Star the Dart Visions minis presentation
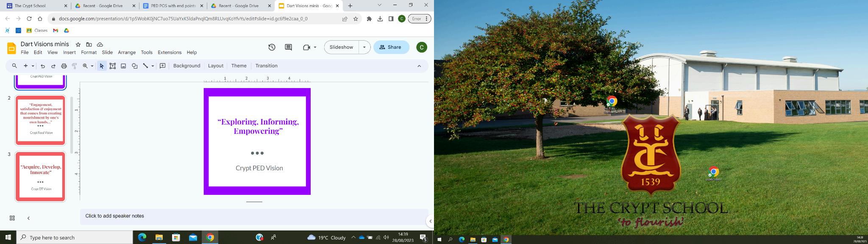The width and height of the screenshot is (868, 244). (78, 44)
